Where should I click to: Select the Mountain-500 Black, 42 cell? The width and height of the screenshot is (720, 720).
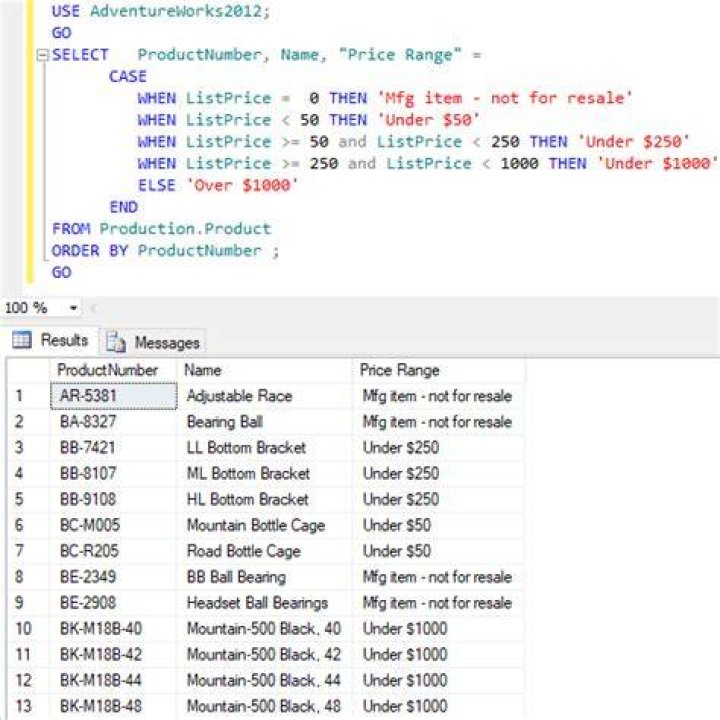click(x=264, y=654)
